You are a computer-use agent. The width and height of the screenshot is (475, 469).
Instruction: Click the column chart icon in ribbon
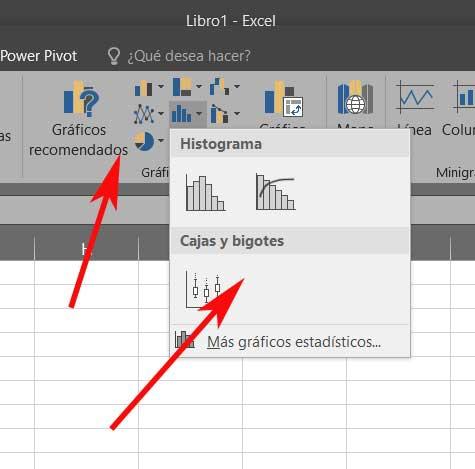(x=144, y=88)
